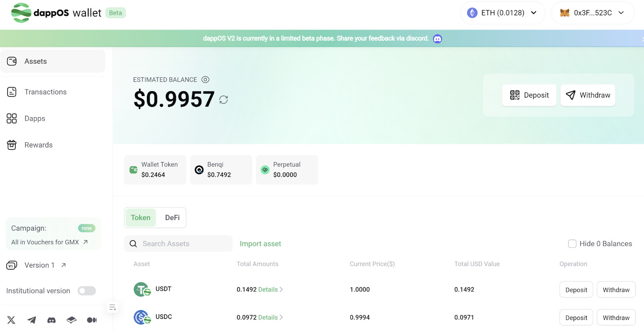Click the USDC price 0.9994
Image resolution: width=644 pixels, height=330 pixels.
(360, 318)
